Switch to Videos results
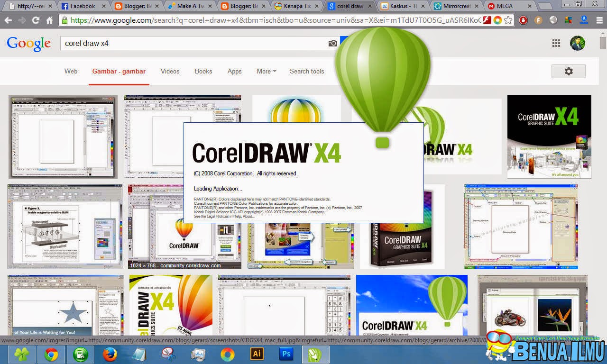Image resolution: width=607 pixels, height=364 pixels. coord(170,71)
